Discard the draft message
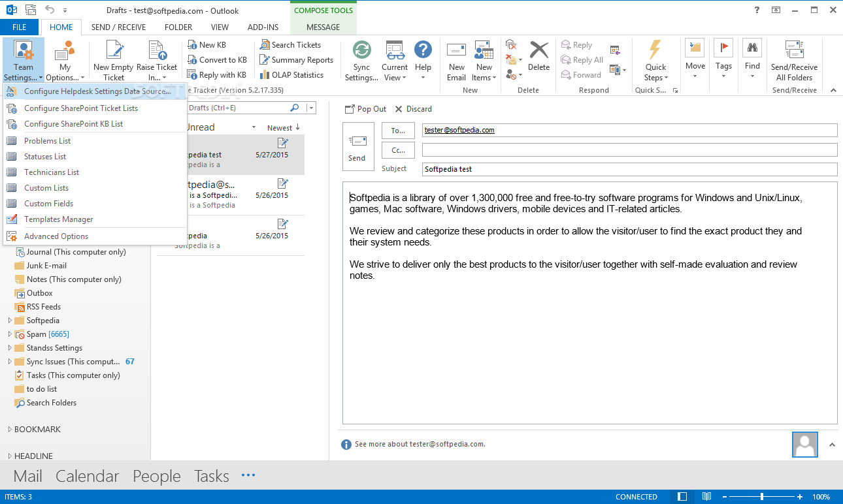843x504 pixels. click(413, 109)
